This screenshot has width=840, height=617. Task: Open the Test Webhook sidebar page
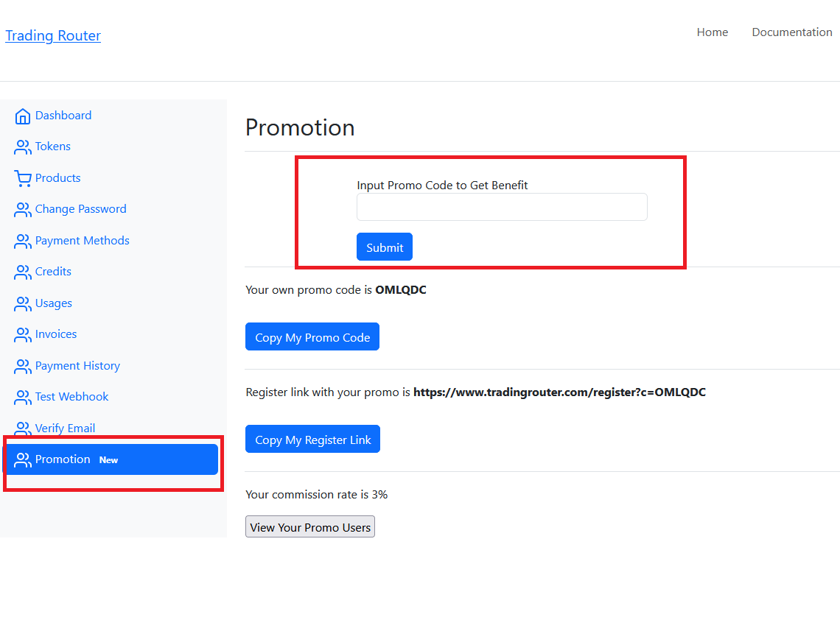click(x=71, y=397)
